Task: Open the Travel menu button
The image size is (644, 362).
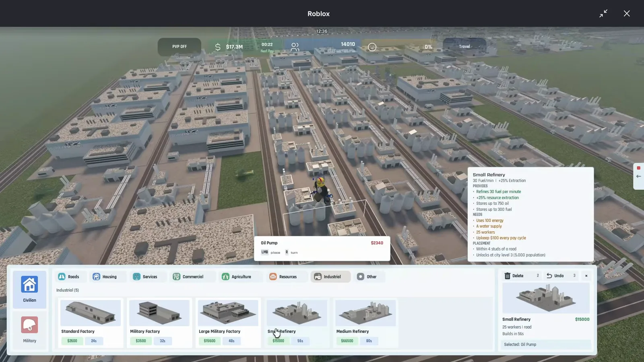Action: click(x=464, y=47)
